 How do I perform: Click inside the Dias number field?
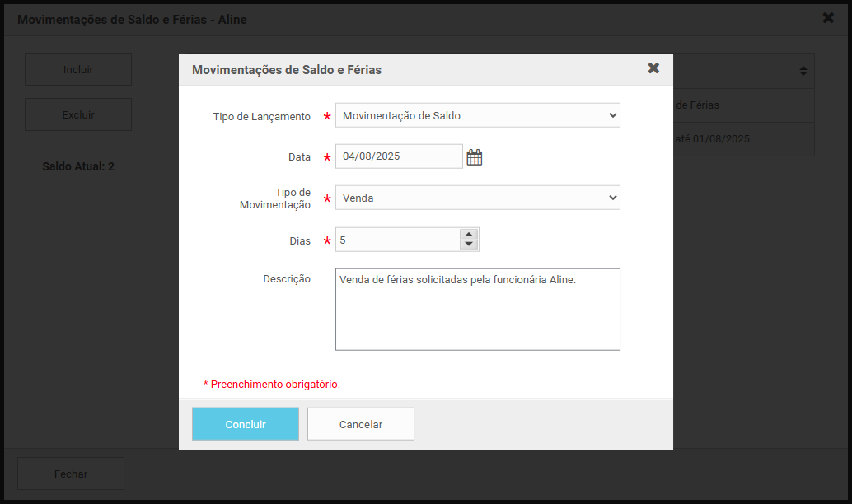(398, 240)
